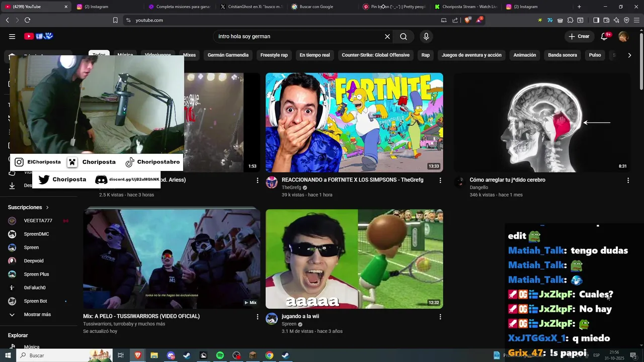Select the En tiempo real filter chip
The image size is (644, 362).
click(315, 55)
